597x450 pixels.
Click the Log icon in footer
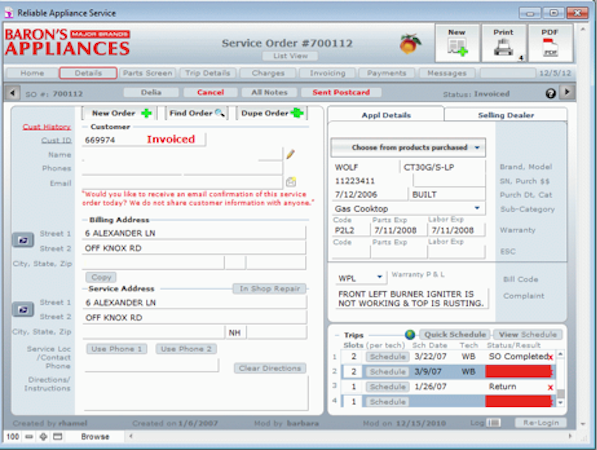point(494,423)
